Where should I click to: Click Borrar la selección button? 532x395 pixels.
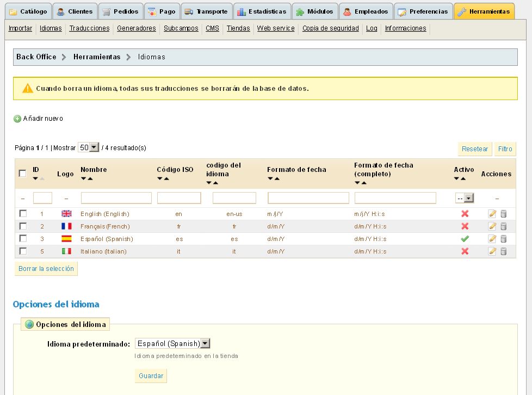coord(46,268)
